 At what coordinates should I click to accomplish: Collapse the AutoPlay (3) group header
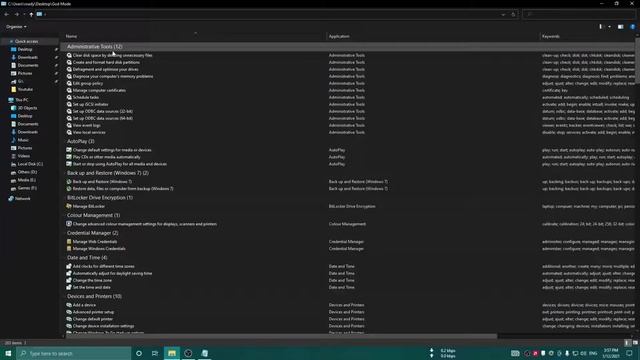point(80,141)
